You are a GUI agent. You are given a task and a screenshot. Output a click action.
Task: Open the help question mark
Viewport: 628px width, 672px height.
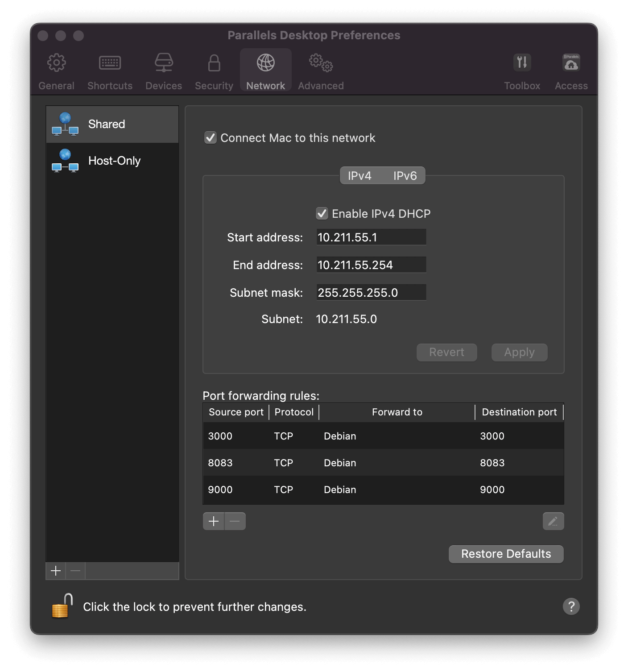pos(571,606)
